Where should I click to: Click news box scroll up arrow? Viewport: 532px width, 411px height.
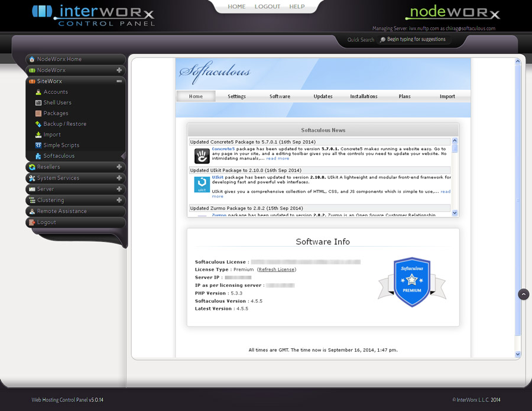455,141
